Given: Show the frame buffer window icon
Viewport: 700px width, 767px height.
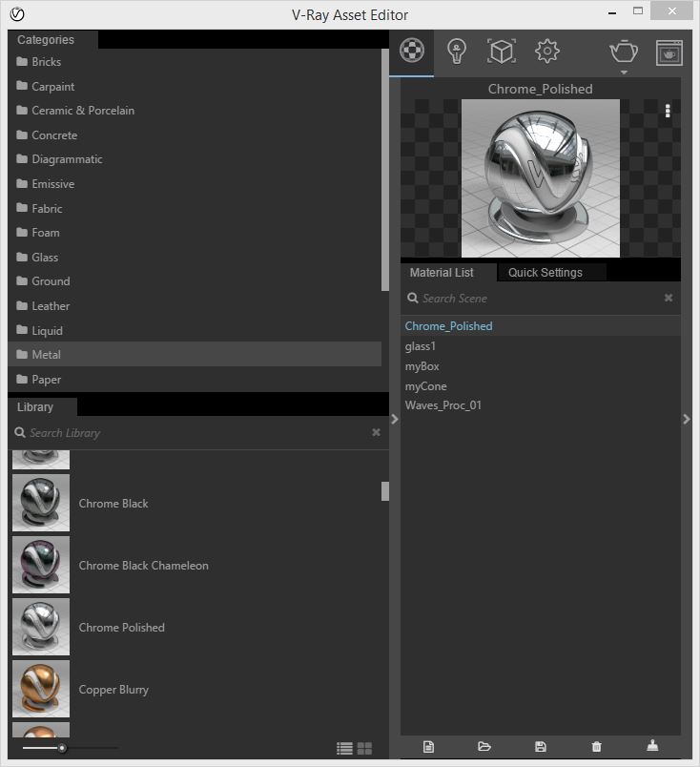Looking at the screenshot, I should [669, 52].
